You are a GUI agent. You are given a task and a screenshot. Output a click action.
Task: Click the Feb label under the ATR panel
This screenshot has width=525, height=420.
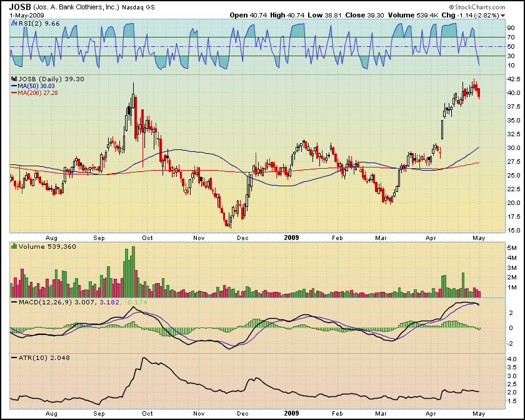coord(337,413)
